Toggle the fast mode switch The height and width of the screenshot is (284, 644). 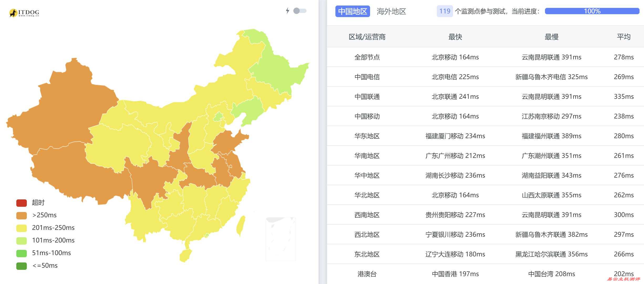[x=300, y=11]
